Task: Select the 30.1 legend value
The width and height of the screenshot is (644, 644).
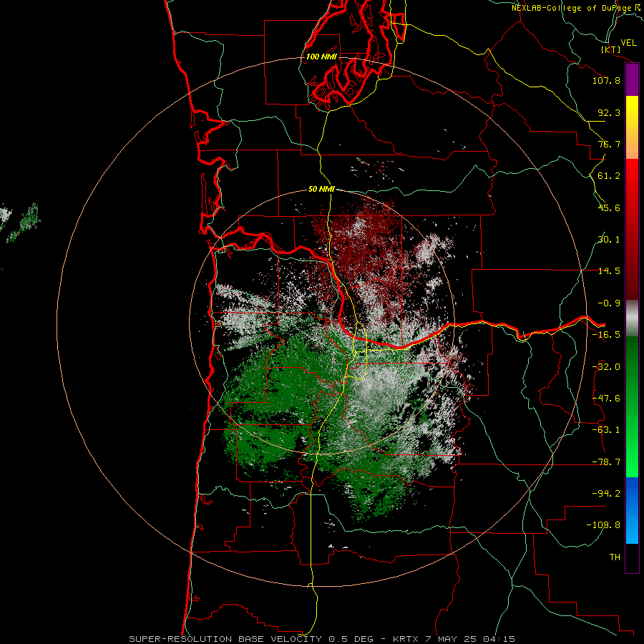Action: (x=609, y=240)
